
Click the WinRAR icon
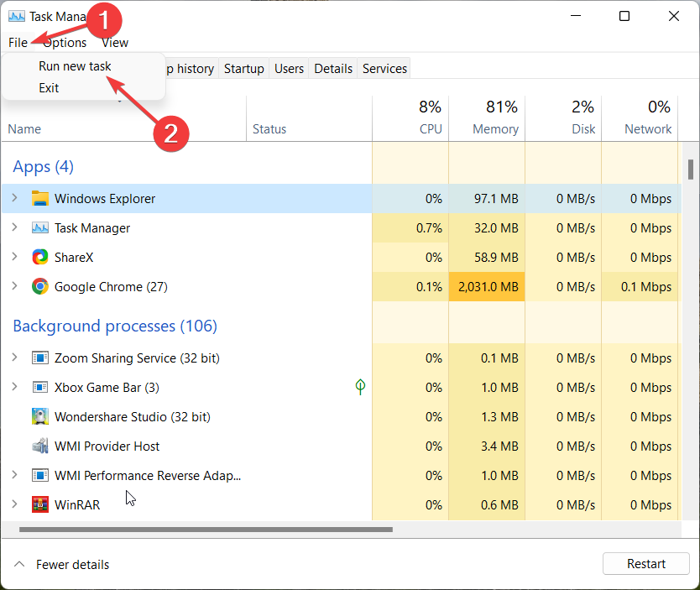(40, 504)
